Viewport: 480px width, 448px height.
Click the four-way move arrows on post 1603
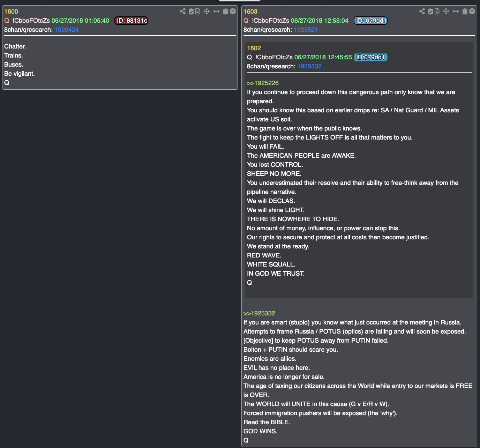[446, 12]
